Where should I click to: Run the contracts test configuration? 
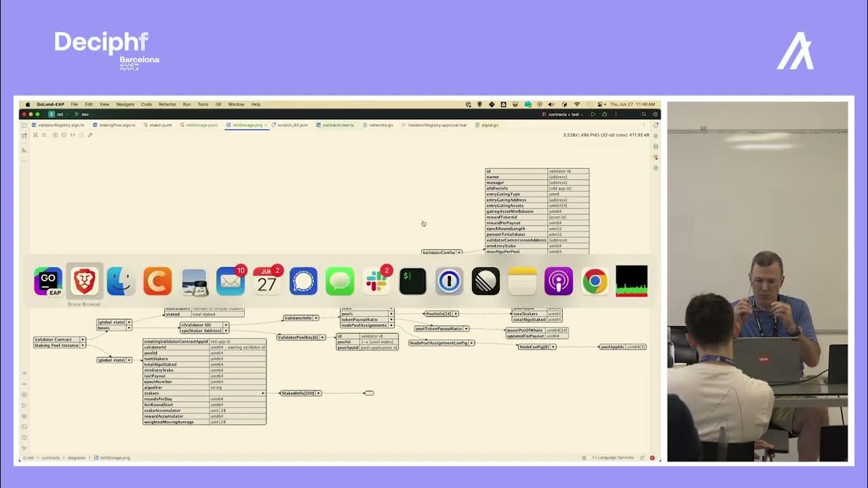coord(593,115)
